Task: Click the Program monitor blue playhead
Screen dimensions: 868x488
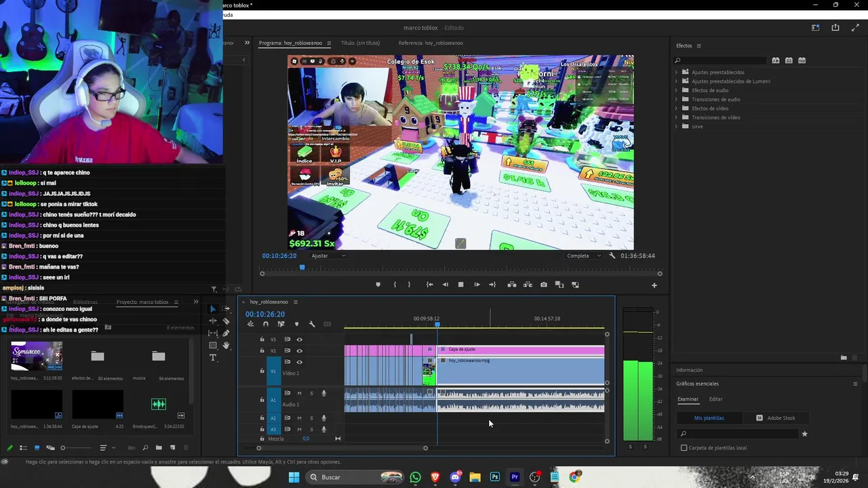Action: (302, 267)
